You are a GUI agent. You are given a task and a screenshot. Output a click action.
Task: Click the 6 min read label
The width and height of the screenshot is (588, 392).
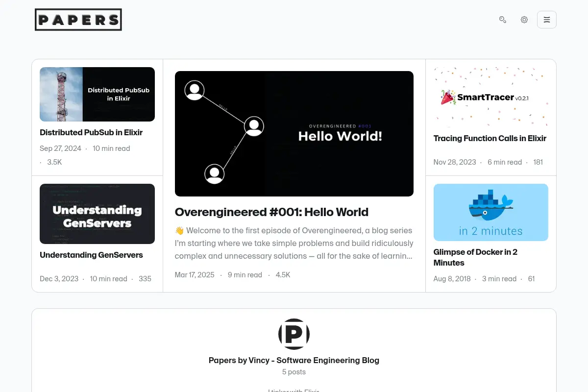(x=505, y=162)
